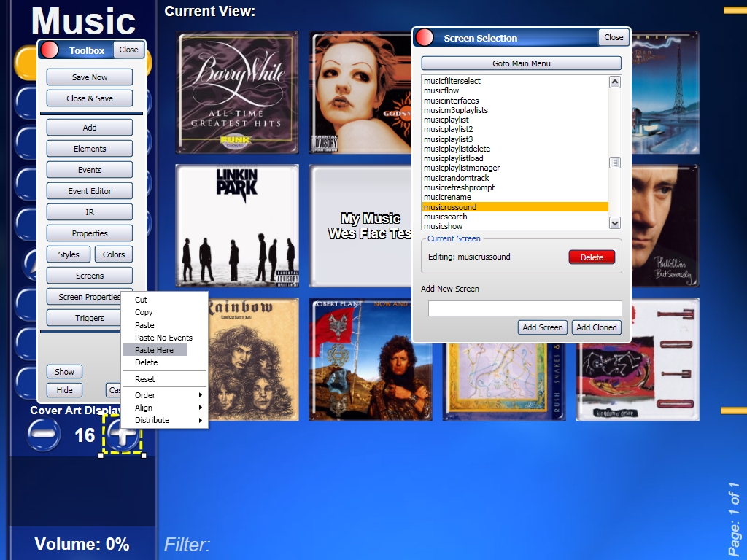Choose Reset from the context menu
Image resolution: width=747 pixels, height=560 pixels.
pyautogui.click(x=145, y=379)
